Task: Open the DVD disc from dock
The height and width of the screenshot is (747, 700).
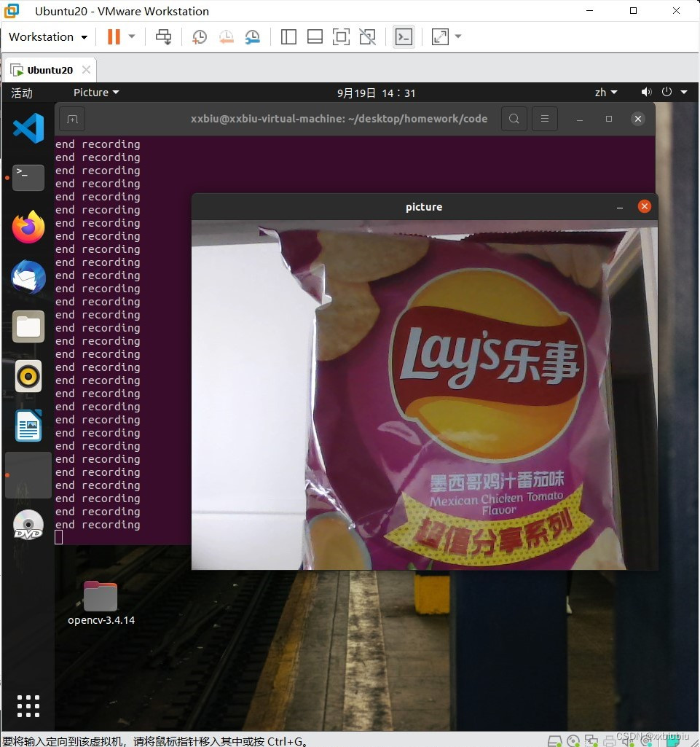Action: pos(28,525)
